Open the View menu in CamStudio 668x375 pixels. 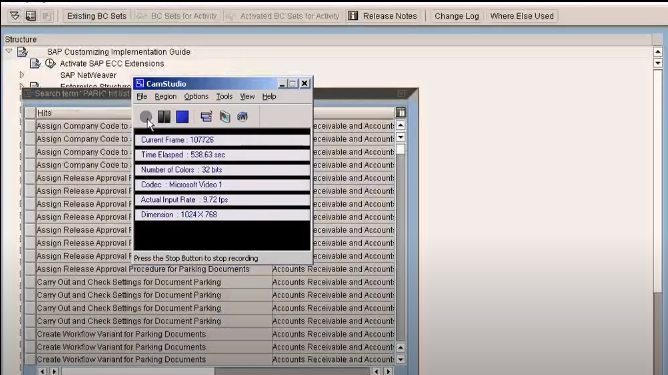[247, 97]
